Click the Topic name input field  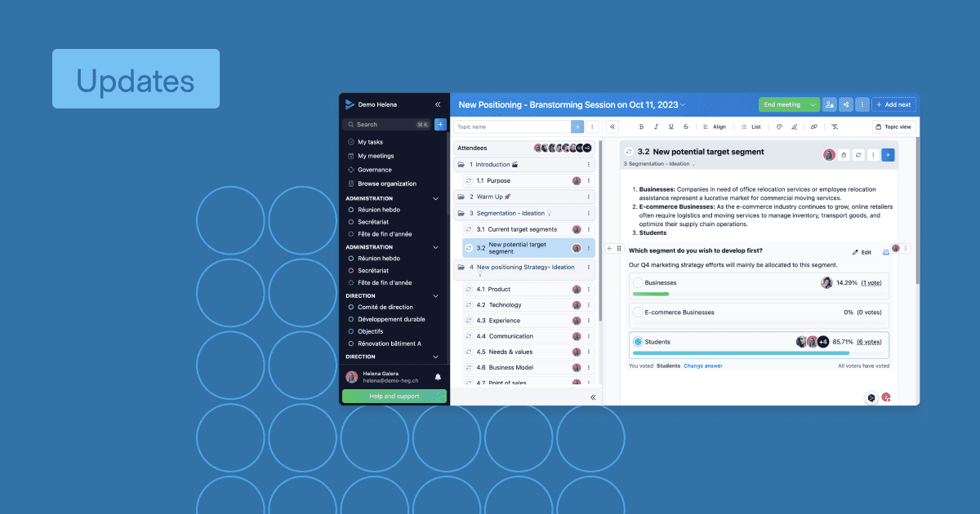pos(513,126)
